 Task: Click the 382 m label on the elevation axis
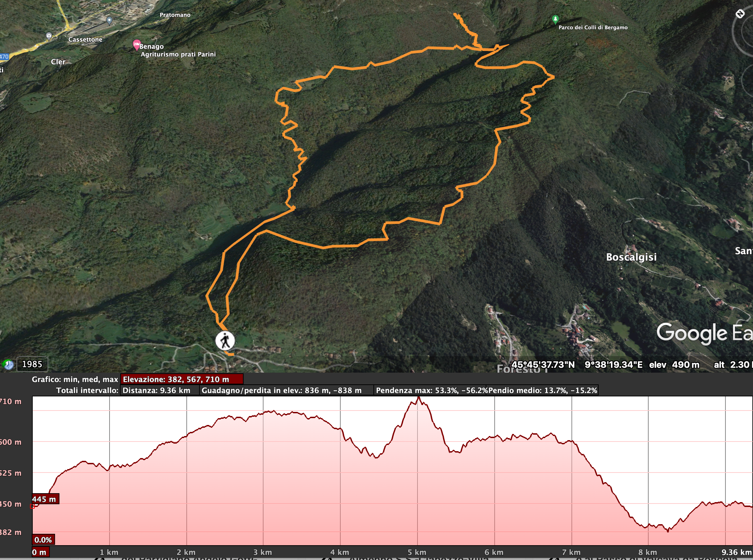pyautogui.click(x=11, y=532)
